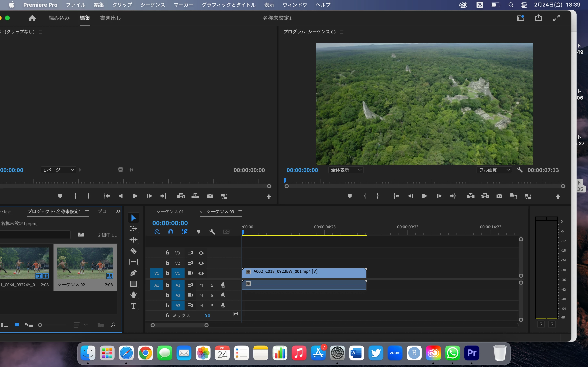The width and height of the screenshot is (588, 367).
Task: Open the 1ページ dropdown in Source monitor
Action: pos(58,170)
